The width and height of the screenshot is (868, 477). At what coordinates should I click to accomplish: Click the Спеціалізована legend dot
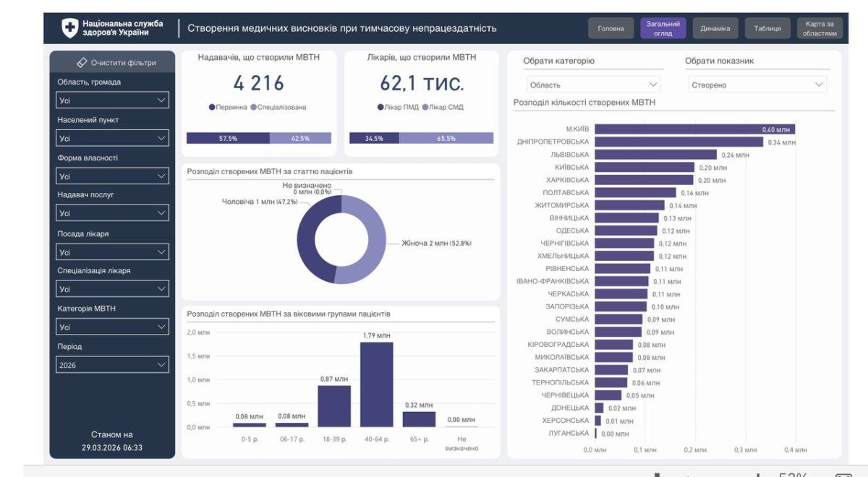[x=253, y=107]
